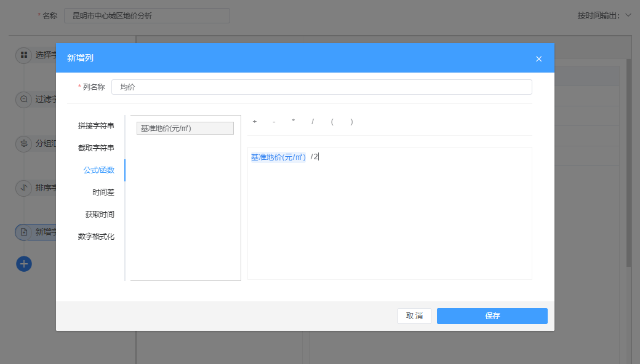Click the 选择字段 grid step icon
Screen dimensions: 640x364
(23, 55)
